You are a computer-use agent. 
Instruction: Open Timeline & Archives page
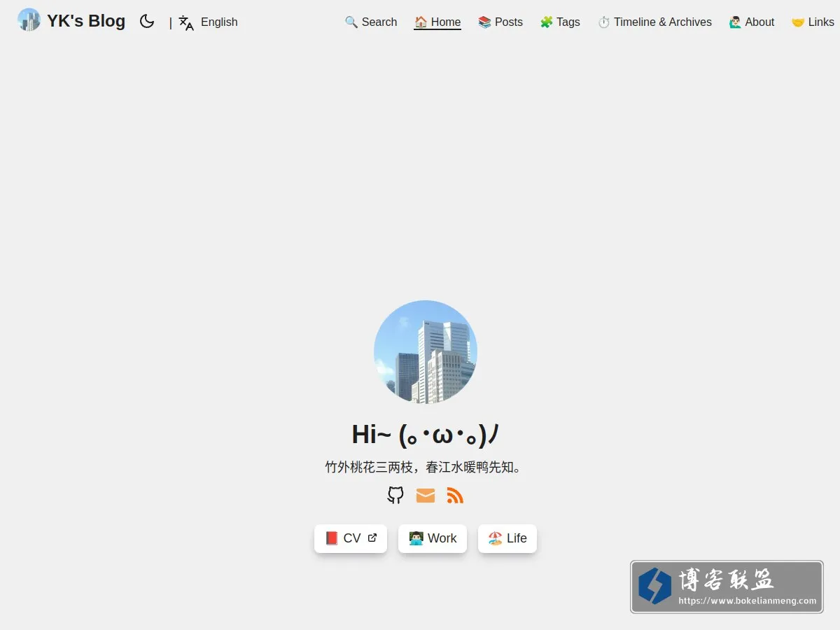click(654, 22)
